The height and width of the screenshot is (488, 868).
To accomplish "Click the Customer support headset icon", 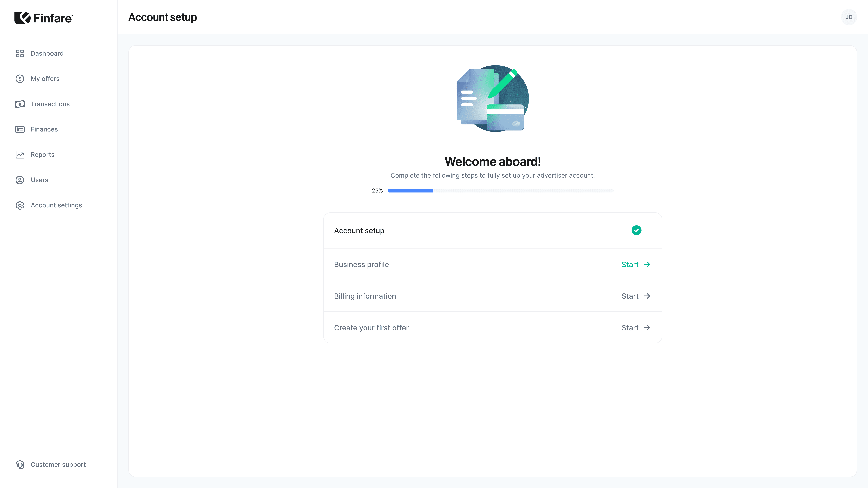I will click(x=20, y=465).
